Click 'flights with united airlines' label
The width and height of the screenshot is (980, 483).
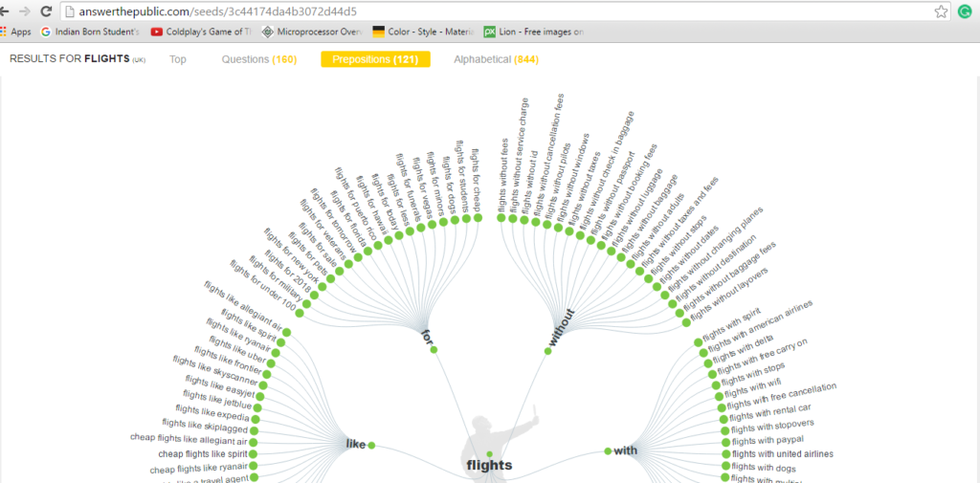coord(783,453)
